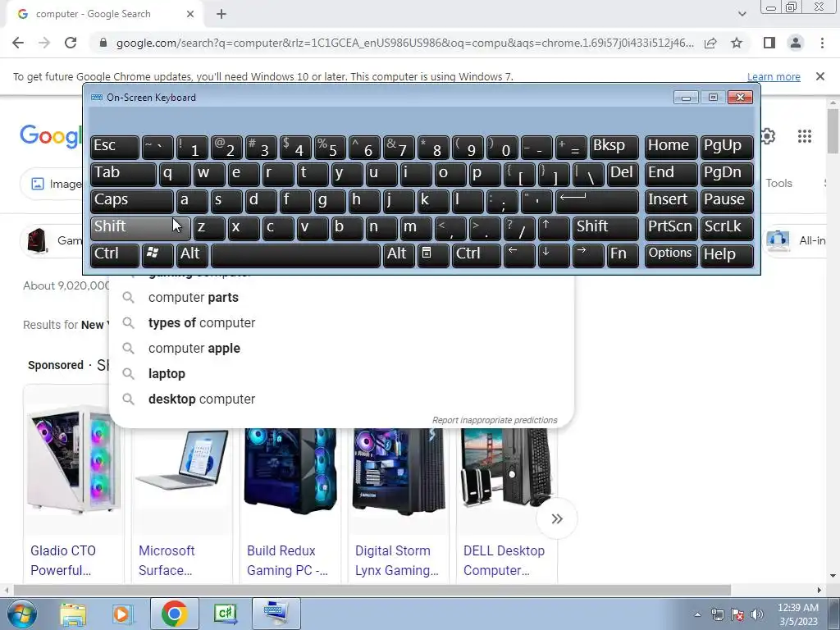The height and width of the screenshot is (630, 840).
Task: Toggle the right Ctrl key
Action: click(477, 255)
